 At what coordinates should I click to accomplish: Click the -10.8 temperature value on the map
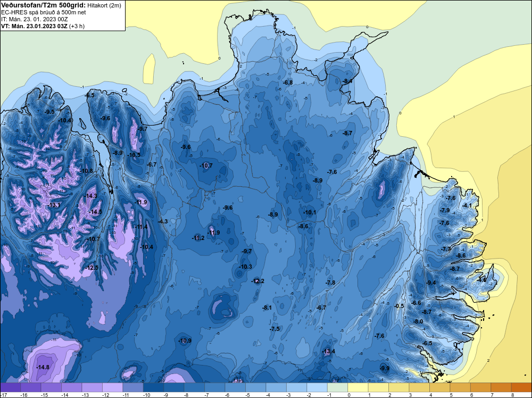[x=87, y=171]
